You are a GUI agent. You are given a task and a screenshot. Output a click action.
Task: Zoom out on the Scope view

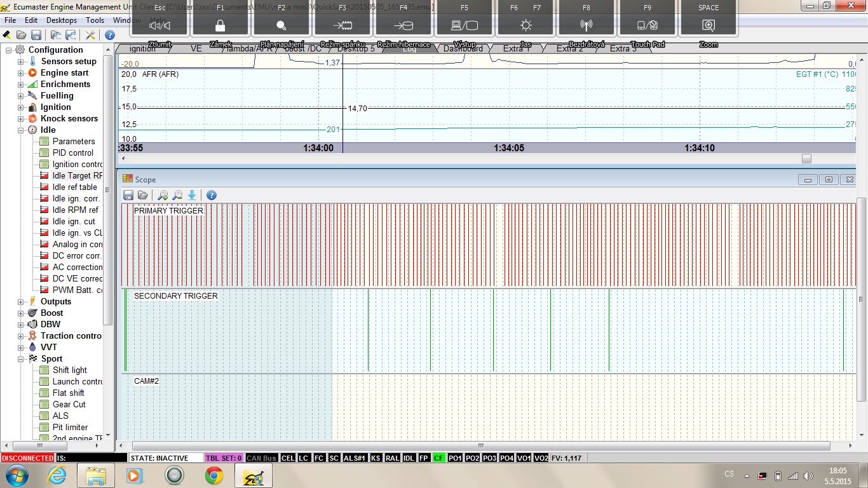point(177,195)
